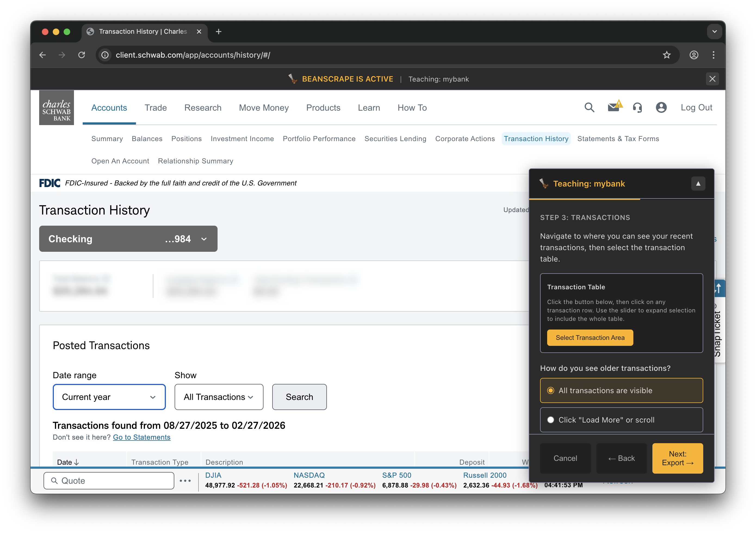756x534 pixels.
Task: Open the All Transactions show dropdown
Action: (x=218, y=397)
